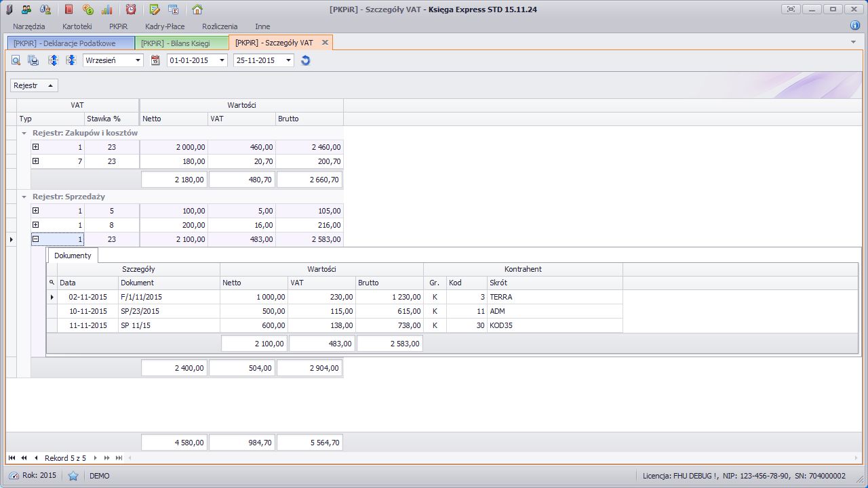Go to next record navigator arrow
The width and height of the screenshot is (868, 488).
[96, 458]
